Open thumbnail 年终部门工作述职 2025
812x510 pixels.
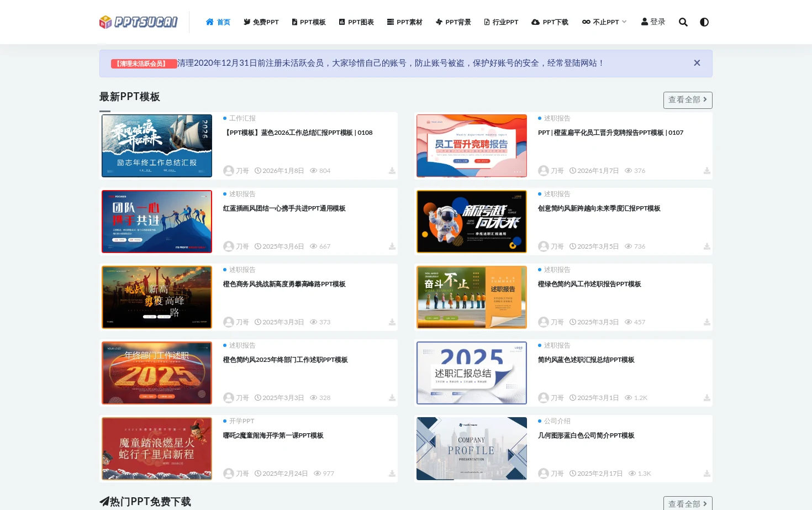(157, 373)
